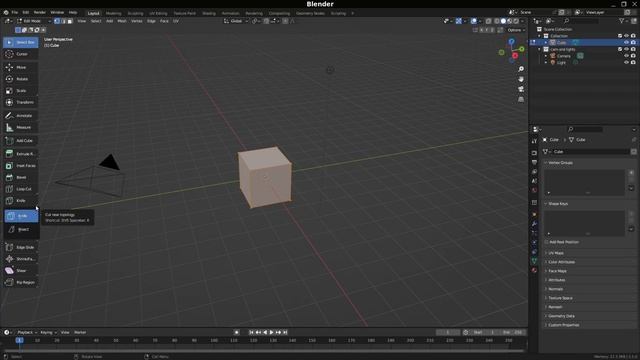Collapse the Shape Keys panel
The height and width of the screenshot is (360, 640).
click(558, 204)
